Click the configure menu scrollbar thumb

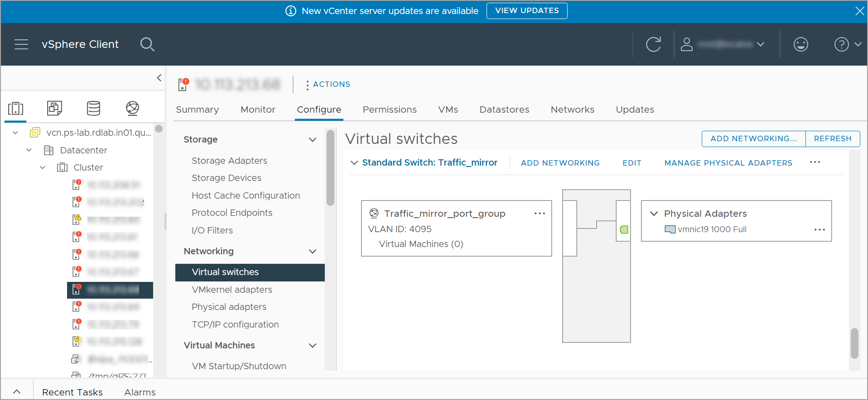331,167
